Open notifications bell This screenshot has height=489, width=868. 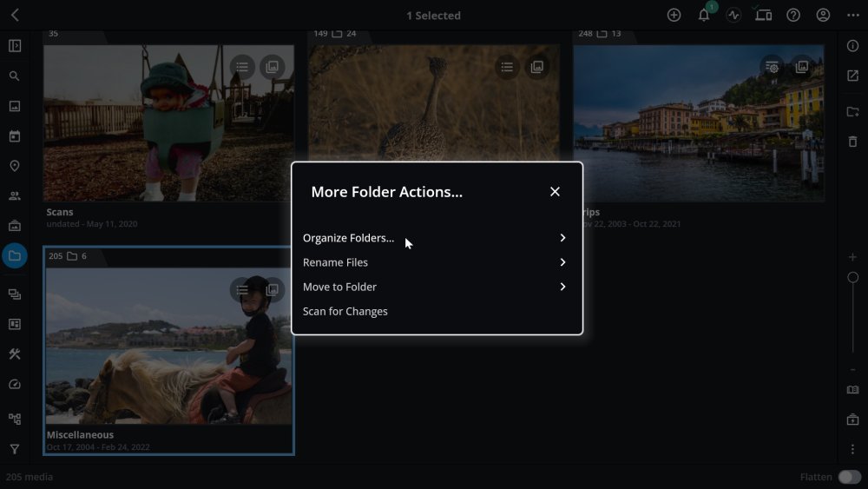click(704, 15)
